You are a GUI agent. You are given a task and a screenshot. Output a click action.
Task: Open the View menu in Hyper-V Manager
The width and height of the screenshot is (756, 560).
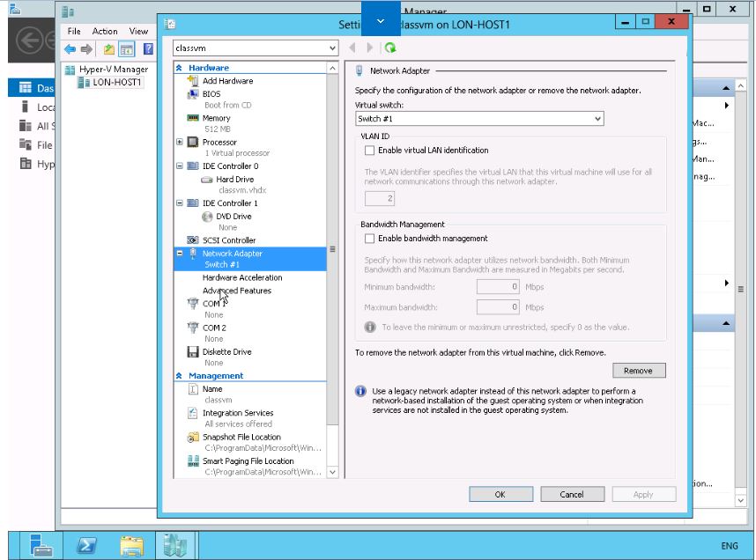point(138,32)
